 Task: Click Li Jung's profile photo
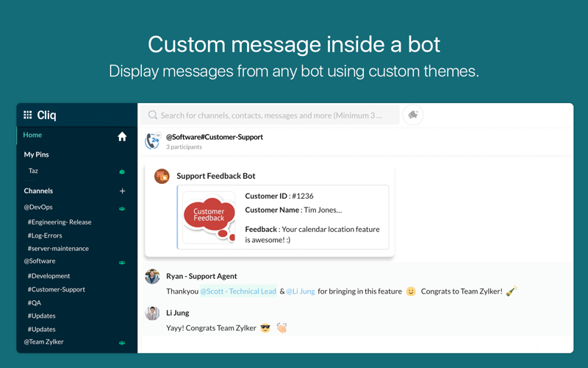pyautogui.click(x=152, y=313)
